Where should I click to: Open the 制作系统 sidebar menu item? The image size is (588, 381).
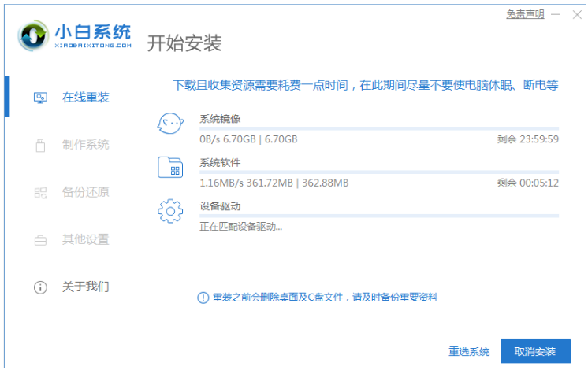coord(85,145)
